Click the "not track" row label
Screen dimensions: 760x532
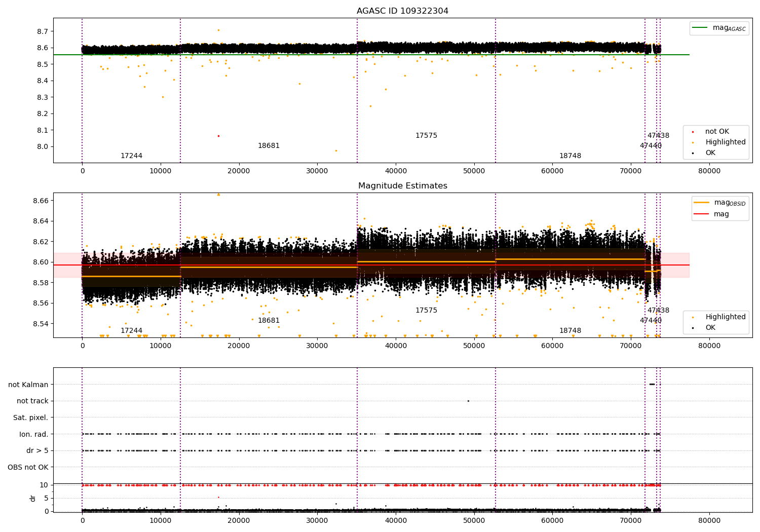pyautogui.click(x=32, y=401)
